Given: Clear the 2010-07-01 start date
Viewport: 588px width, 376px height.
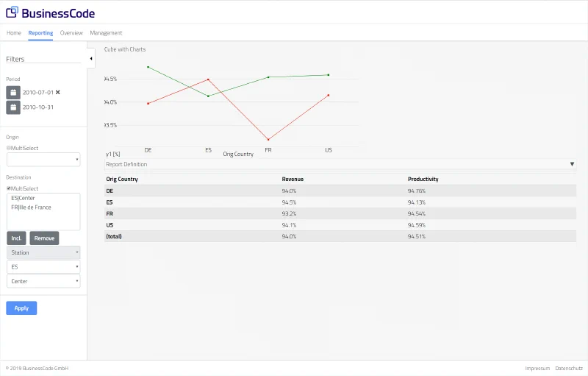Looking at the screenshot, I should pyautogui.click(x=58, y=93).
